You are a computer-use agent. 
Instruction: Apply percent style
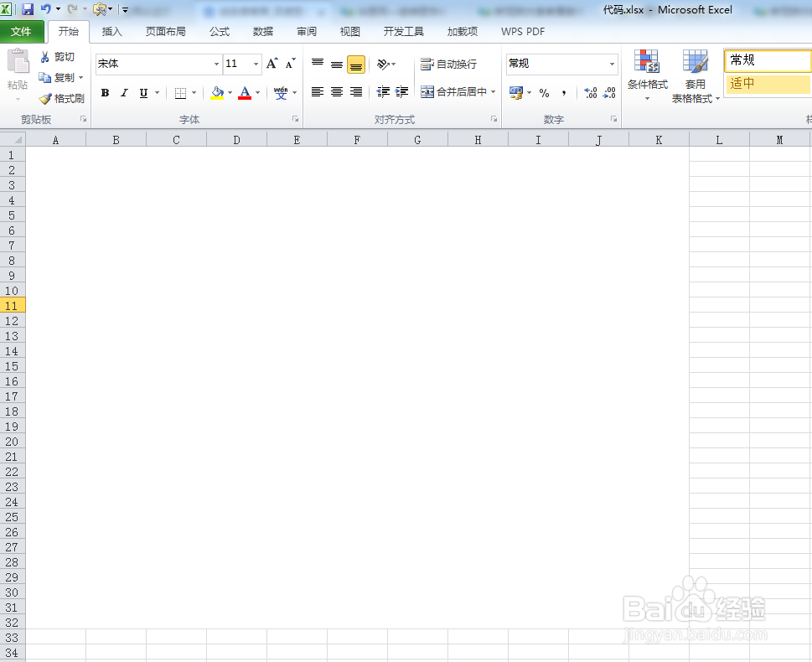click(x=544, y=93)
